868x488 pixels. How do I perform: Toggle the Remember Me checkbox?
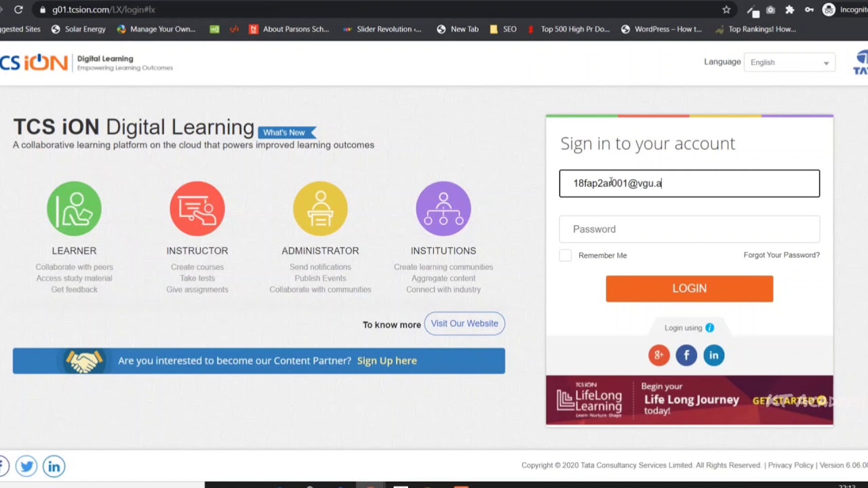pyautogui.click(x=566, y=256)
